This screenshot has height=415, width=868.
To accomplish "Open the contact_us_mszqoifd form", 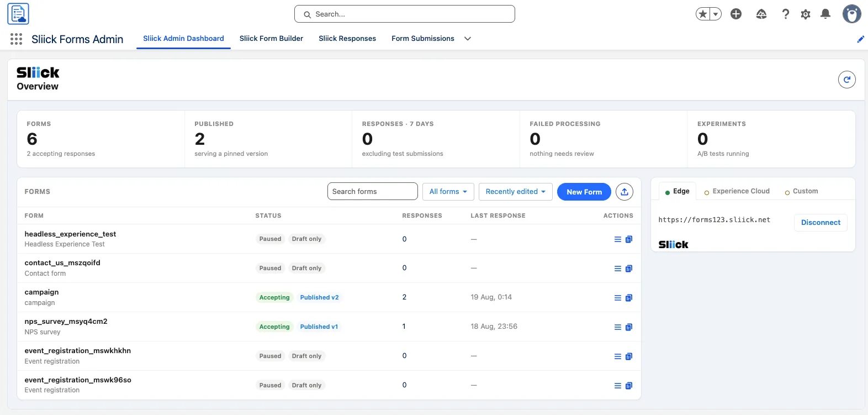I will [62, 263].
